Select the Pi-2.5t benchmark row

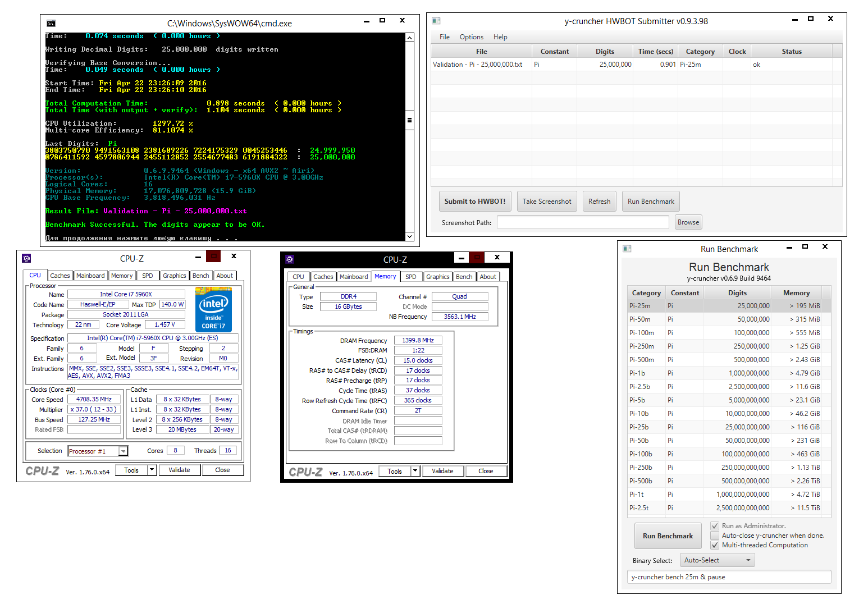[x=729, y=508]
